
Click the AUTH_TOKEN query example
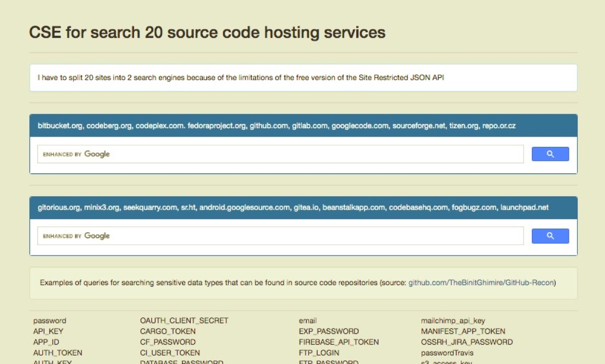click(x=58, y=353)
